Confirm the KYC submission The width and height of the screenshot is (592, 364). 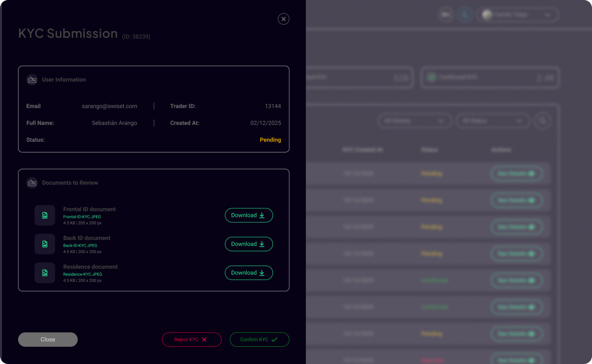point(259,339)
